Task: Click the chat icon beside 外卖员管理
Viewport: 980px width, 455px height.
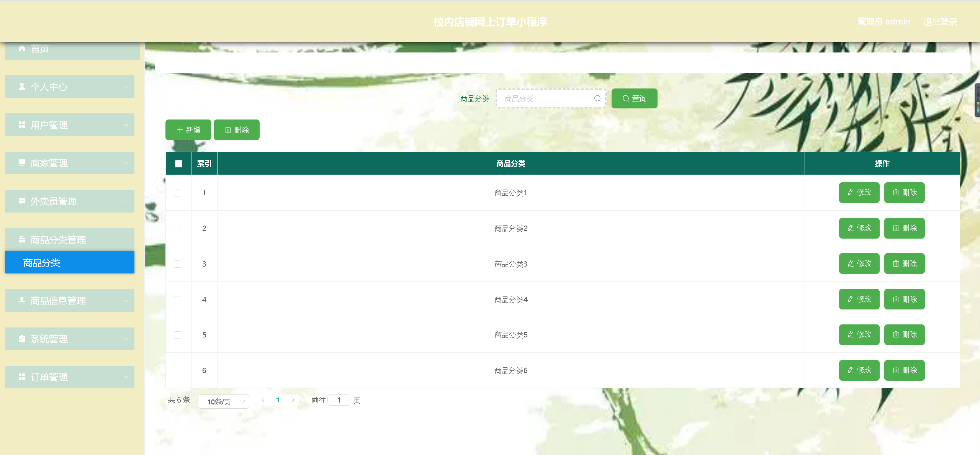Action: pos(22,201)
